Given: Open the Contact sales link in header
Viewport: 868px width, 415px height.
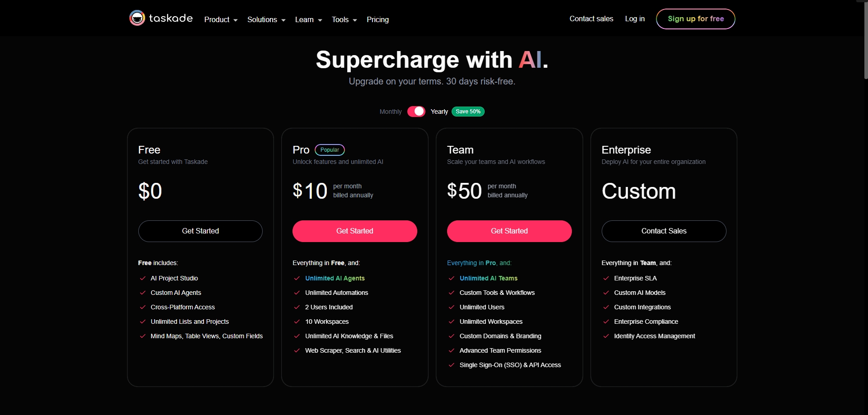Looking at the screenshot, I should point(591,19).
